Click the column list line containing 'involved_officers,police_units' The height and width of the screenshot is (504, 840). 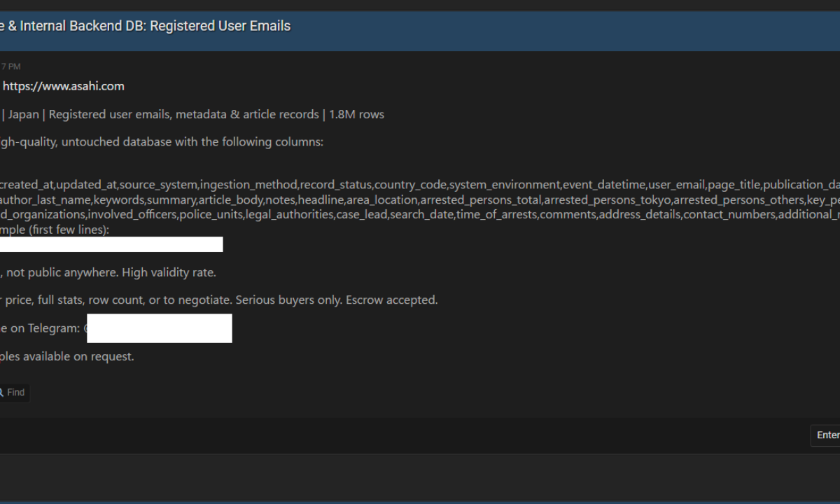(x=420, y=214)
